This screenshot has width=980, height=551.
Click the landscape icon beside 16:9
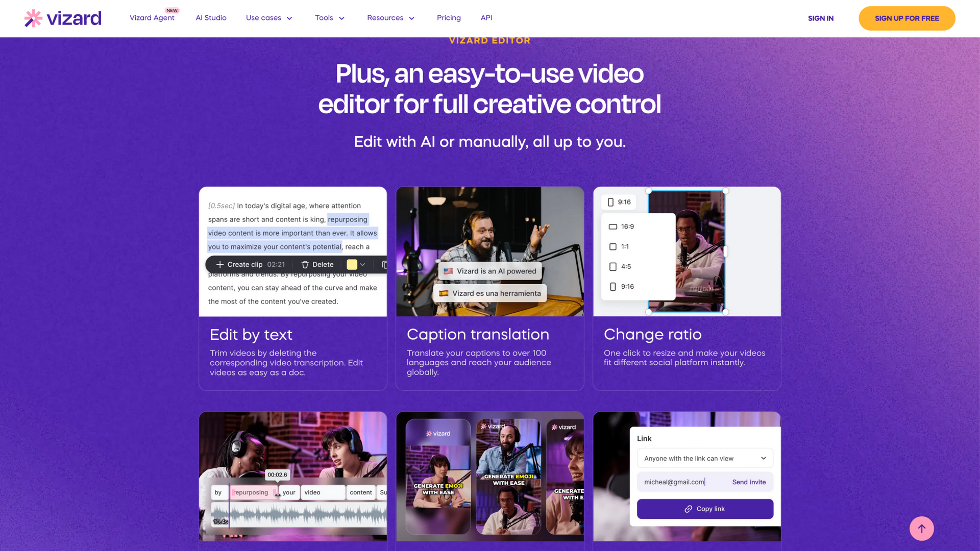pyautogui.click(x=613, y=227)
